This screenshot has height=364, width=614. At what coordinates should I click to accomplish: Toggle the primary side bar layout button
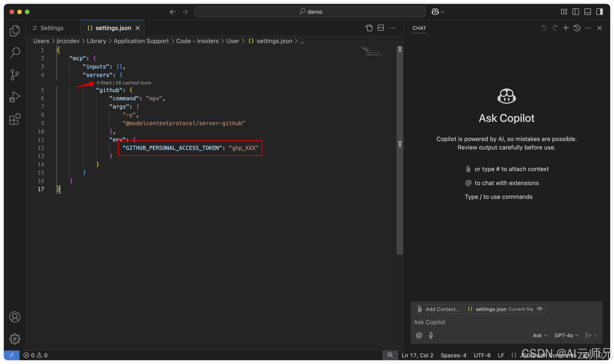coord(576,12)
